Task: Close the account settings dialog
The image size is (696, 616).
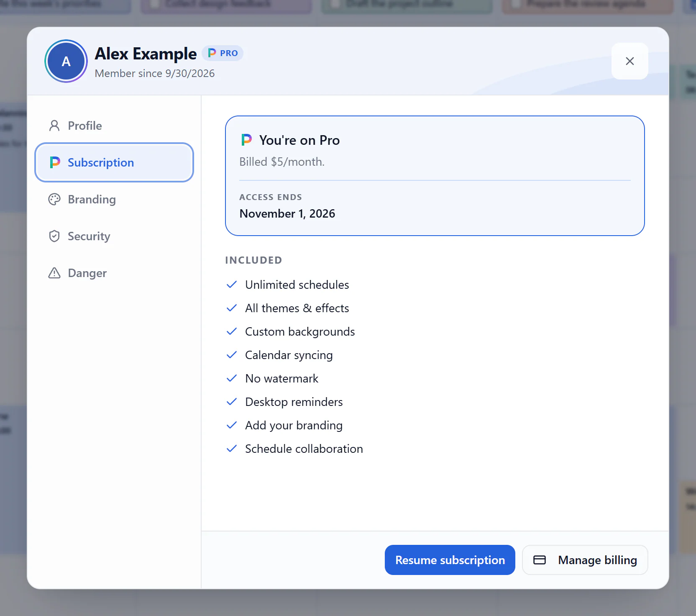Action: [x=629, y=61]
